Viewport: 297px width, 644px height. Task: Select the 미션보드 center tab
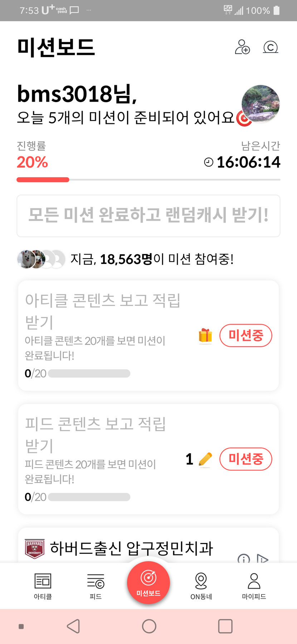pos(148,583)
